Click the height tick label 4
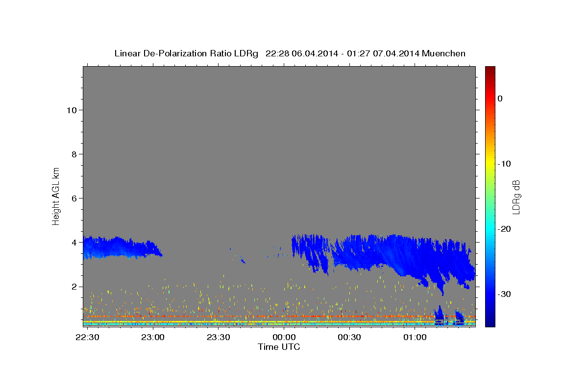The image size is (588, 392). click(x=73, y=243)
